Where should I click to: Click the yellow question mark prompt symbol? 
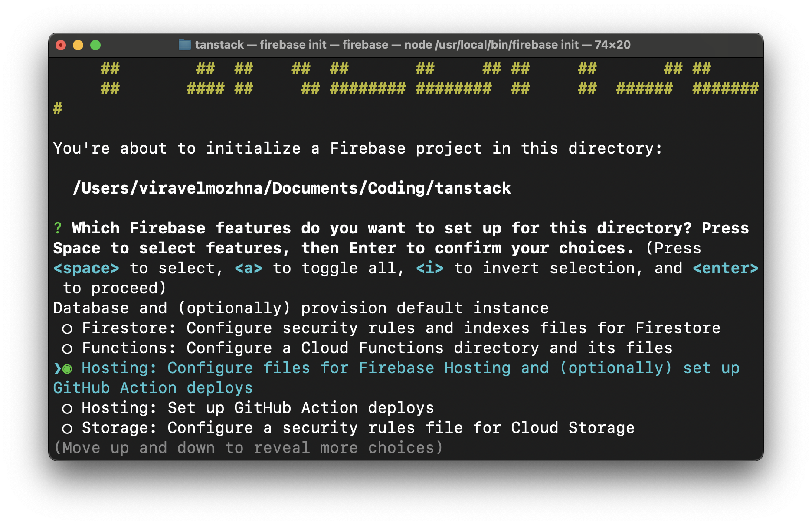[57, 227]
